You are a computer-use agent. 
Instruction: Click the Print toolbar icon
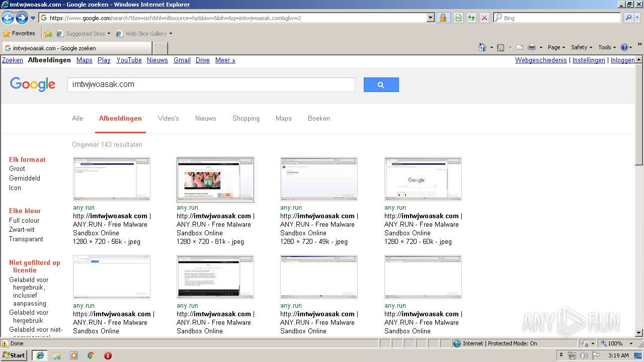532,47
